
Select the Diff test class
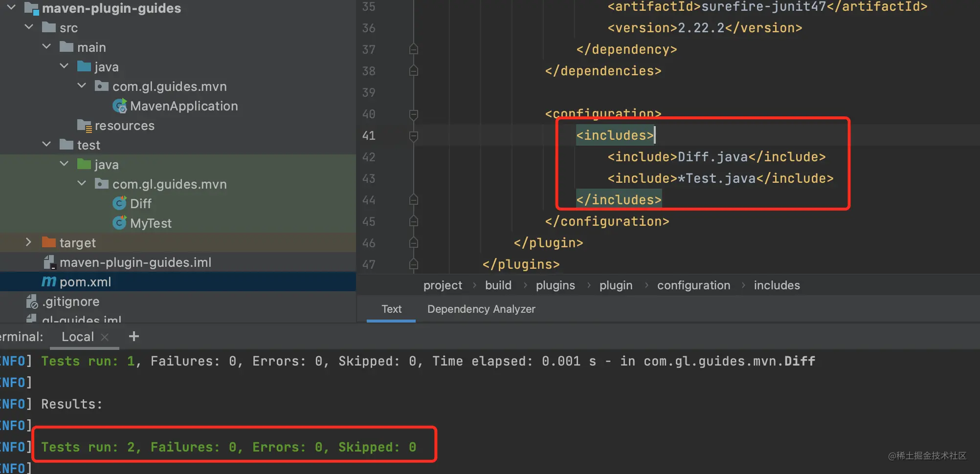[x=141, y=203]
